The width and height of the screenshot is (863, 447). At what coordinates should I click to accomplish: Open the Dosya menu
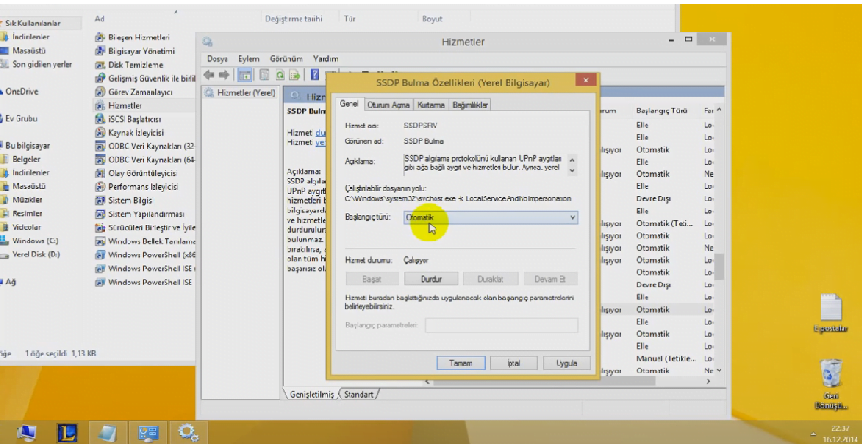217,59
